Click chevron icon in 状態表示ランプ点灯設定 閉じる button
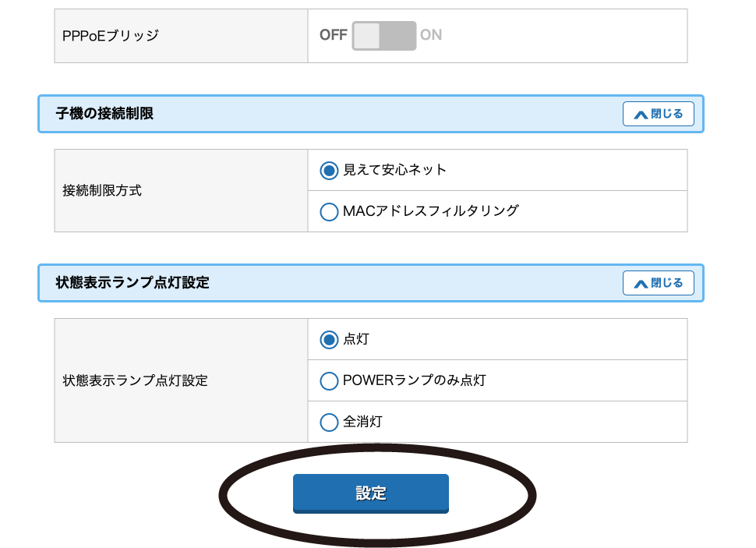 coord(641,284)
